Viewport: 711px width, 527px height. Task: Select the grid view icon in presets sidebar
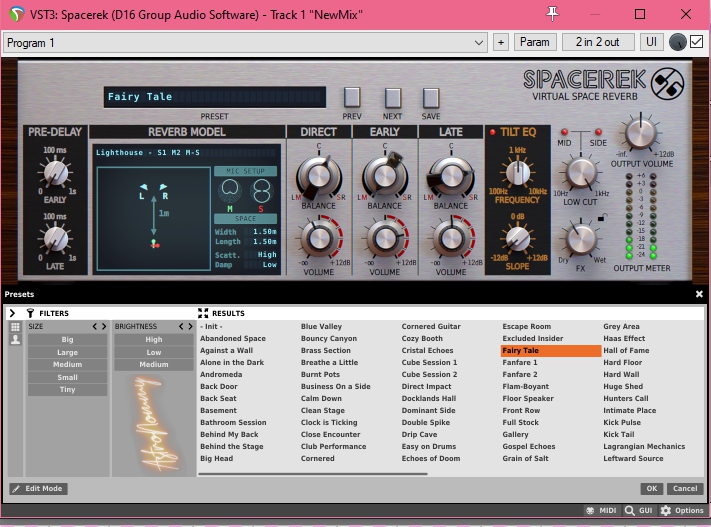[15, 327]
